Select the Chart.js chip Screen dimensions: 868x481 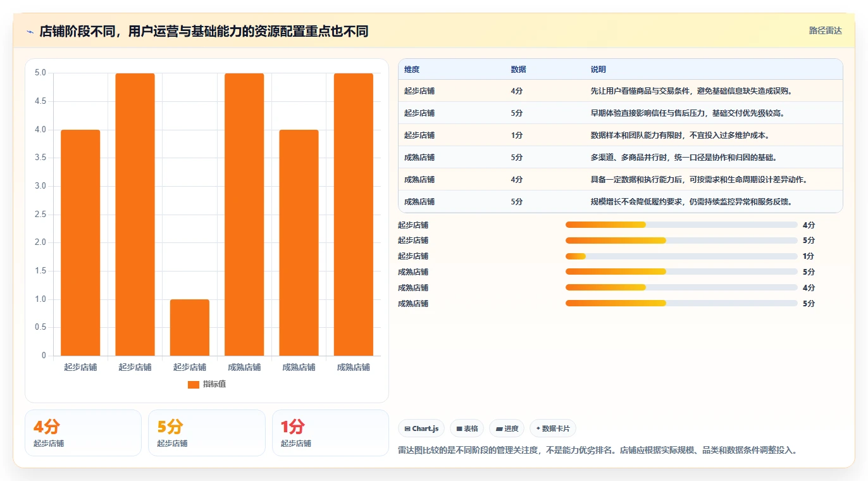421,428
